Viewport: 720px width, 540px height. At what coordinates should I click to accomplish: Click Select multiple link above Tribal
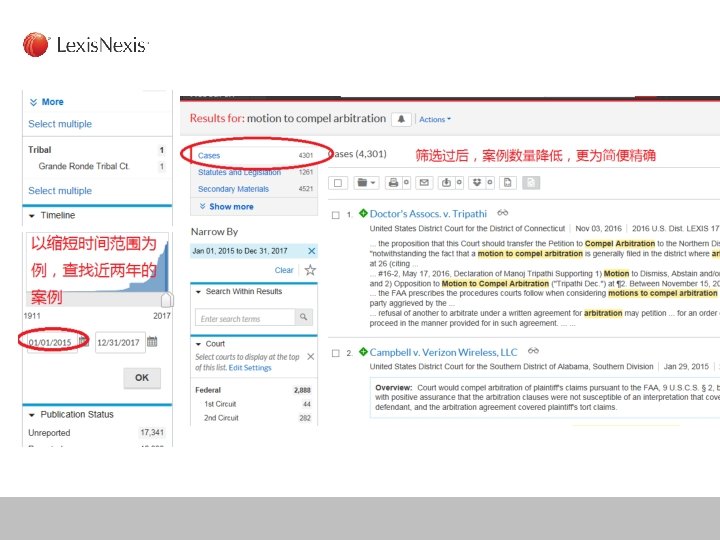coord(60,124)
